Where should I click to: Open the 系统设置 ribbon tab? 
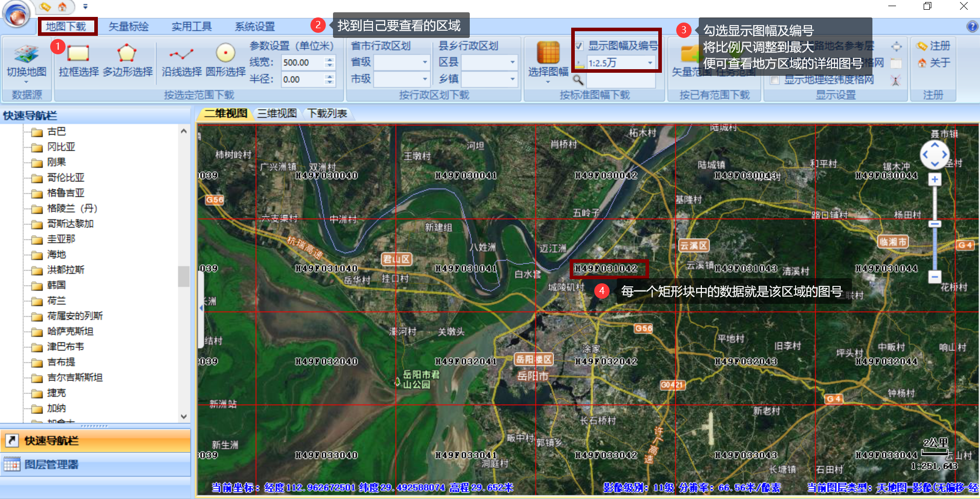tap(255, 26)
